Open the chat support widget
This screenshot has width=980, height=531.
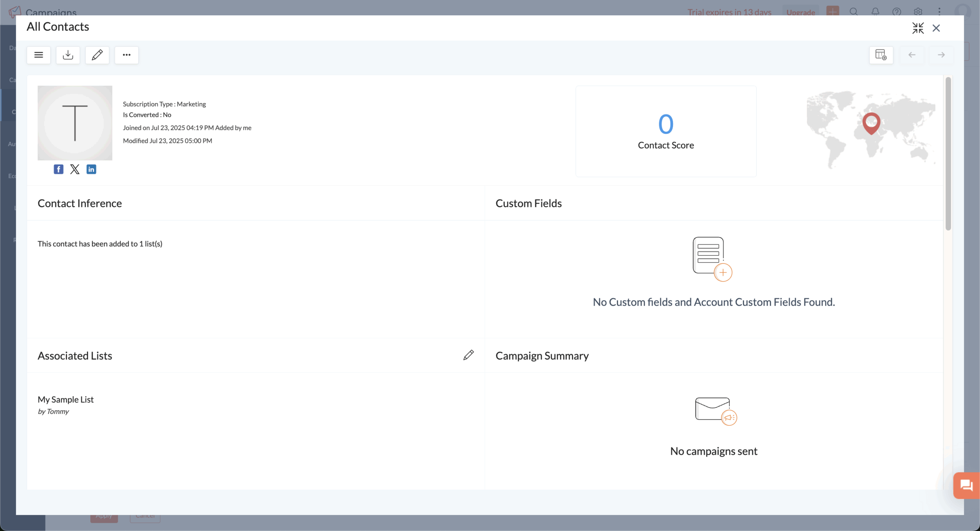(x=966, y=486)
